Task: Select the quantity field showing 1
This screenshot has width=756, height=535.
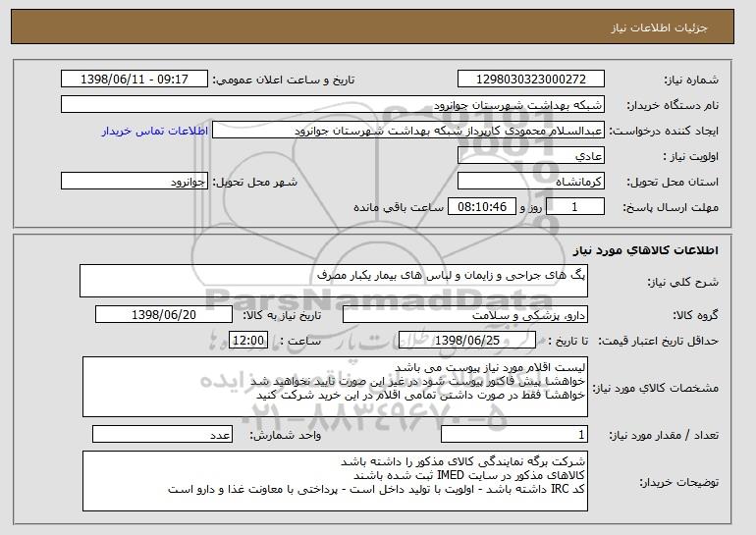Action: click(514, 434)
